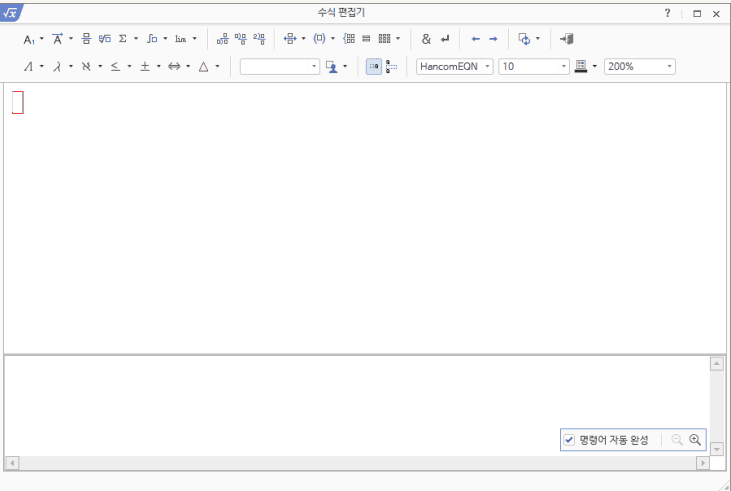Click the insert and exit door icon
Image resolution: width=731 pixels, height=491 pixels.
pyautogui.click(x=567, y=39)
